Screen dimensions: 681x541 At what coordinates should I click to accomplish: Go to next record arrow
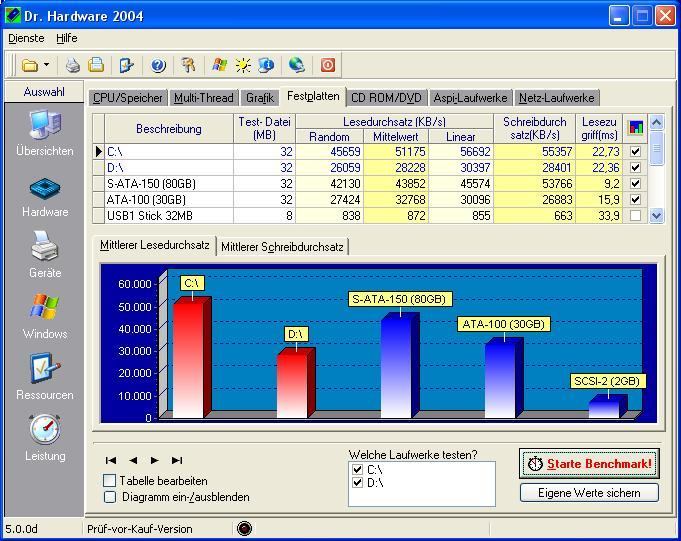[155, 460]
